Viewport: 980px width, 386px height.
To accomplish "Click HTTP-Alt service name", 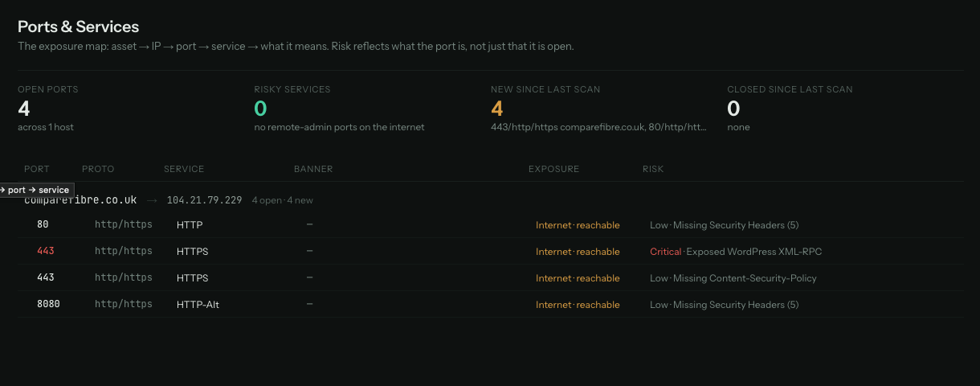I will tap(197, 305).
